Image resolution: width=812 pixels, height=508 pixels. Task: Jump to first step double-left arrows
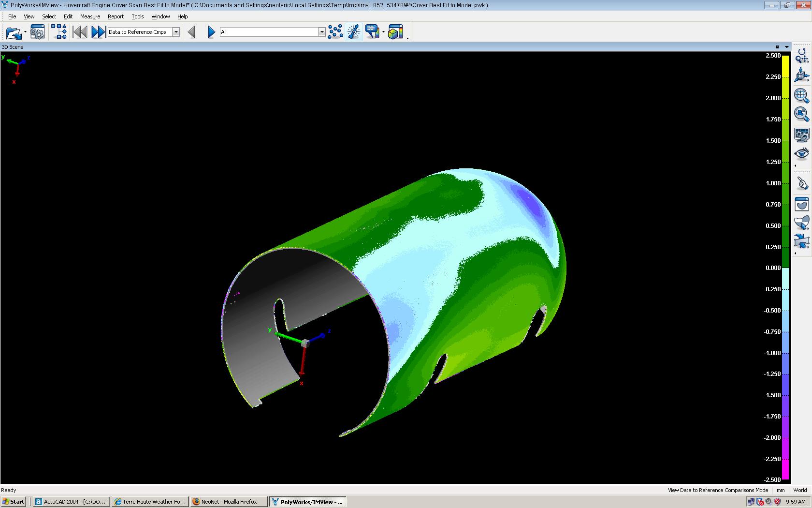point(80,32)
